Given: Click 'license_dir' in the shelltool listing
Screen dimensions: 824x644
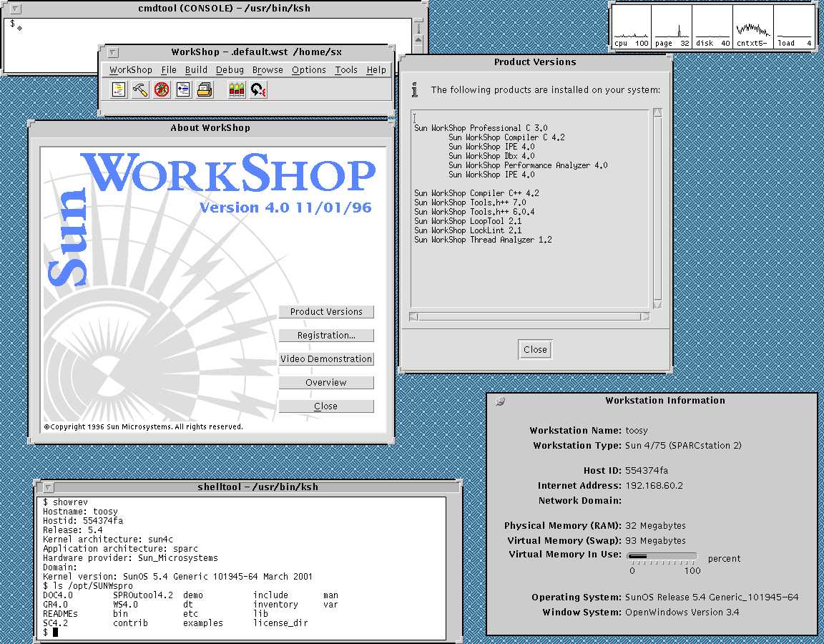Looking at the screenshot, I should (x=280, y=623).
